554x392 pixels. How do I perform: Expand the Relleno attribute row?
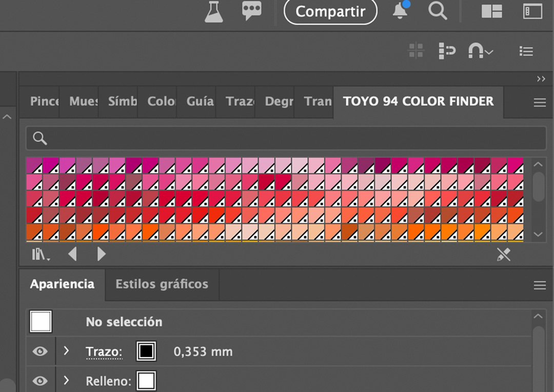66,381
